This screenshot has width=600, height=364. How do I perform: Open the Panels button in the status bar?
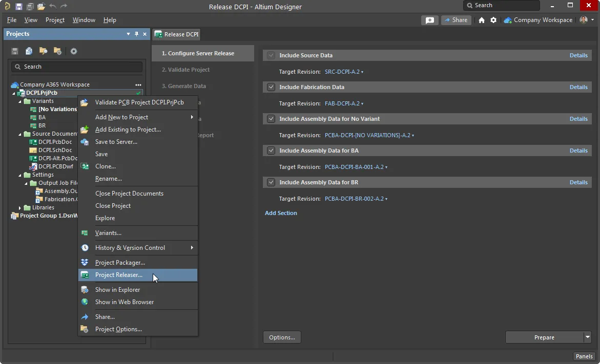[x=584, y=356]
